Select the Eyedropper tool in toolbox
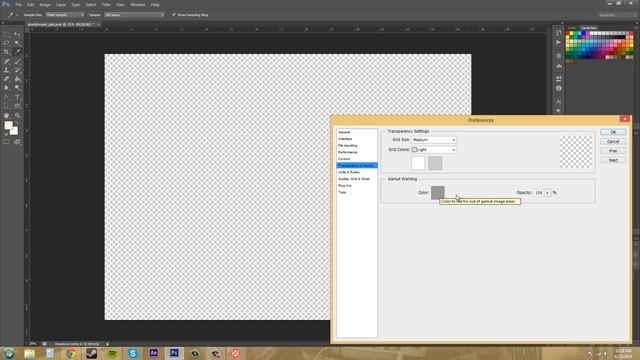The image size is (640, 360). 17,52
